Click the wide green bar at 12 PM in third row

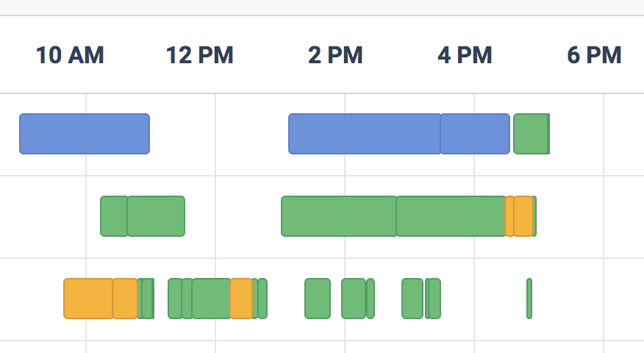pos(211,299)
